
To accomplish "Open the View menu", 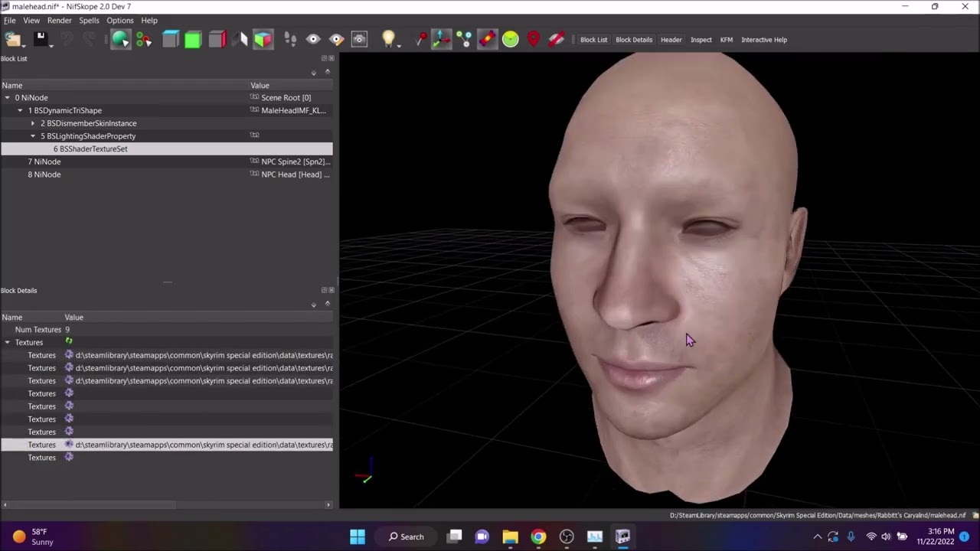I will 31,21.
